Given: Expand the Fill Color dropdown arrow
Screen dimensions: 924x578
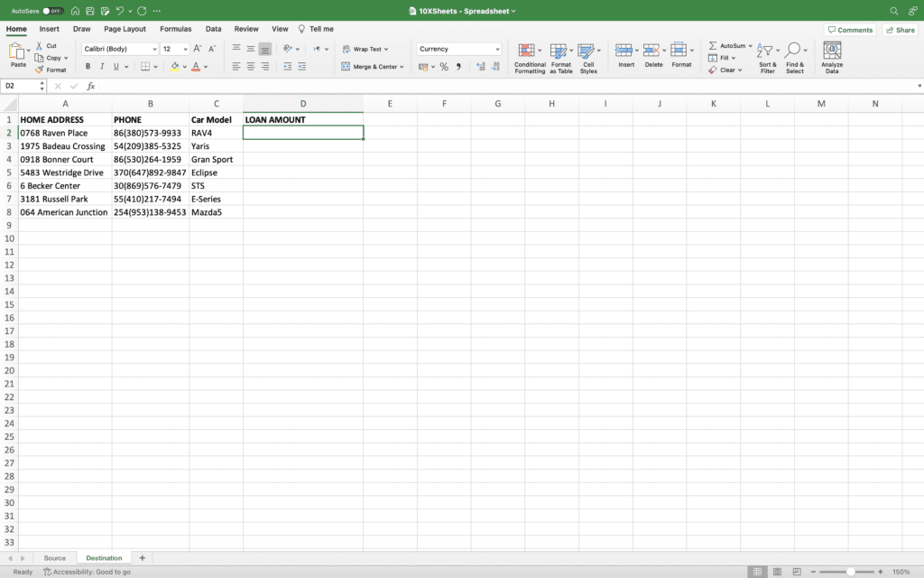Looking at the screenshot, I should 185,66.
